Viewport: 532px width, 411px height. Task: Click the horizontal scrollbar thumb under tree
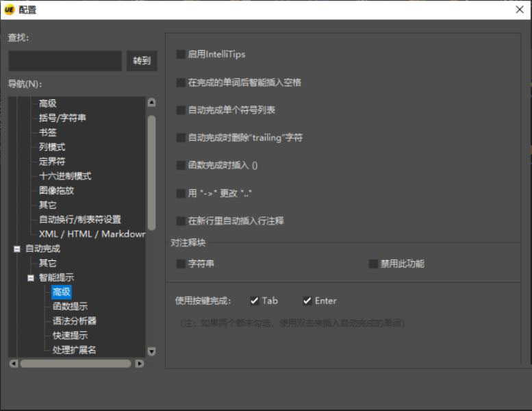(x=76, y=364)
